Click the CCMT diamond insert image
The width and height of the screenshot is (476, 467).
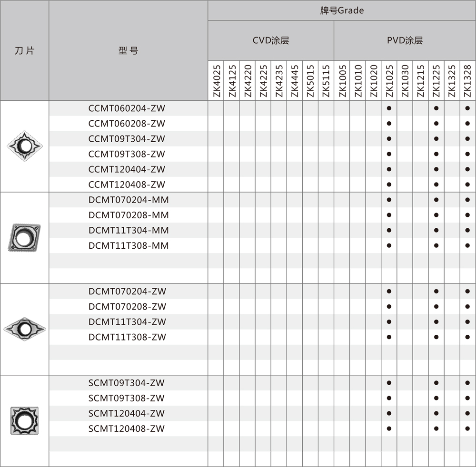pos(25,146)
